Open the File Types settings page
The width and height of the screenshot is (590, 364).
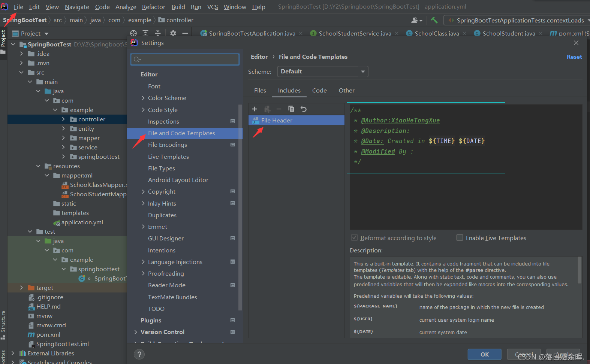point(161,168)
